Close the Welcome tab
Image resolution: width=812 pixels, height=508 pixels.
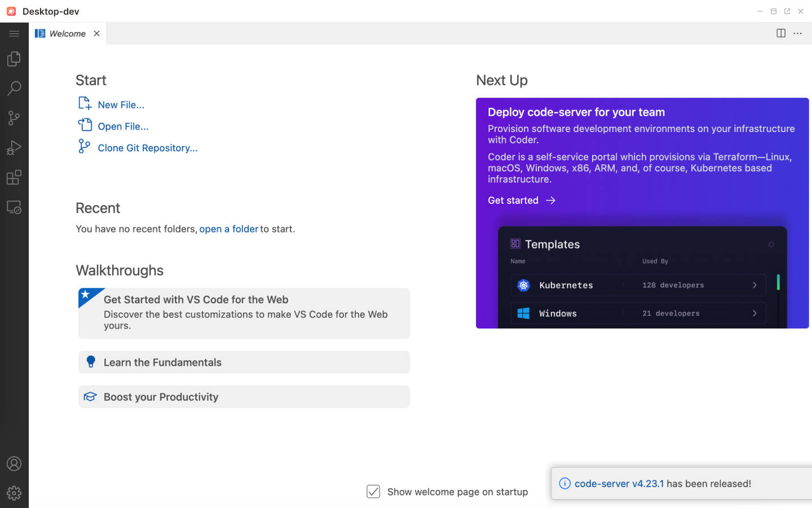pyautogui.click(x=97, y=33)
